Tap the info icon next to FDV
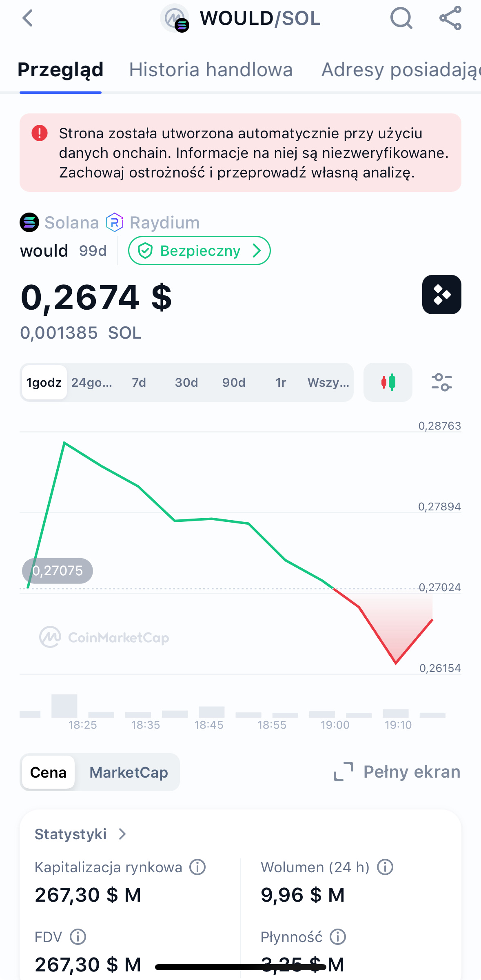Image resolution: width=481 pixels, height=980 pixels. coord(78,937)
